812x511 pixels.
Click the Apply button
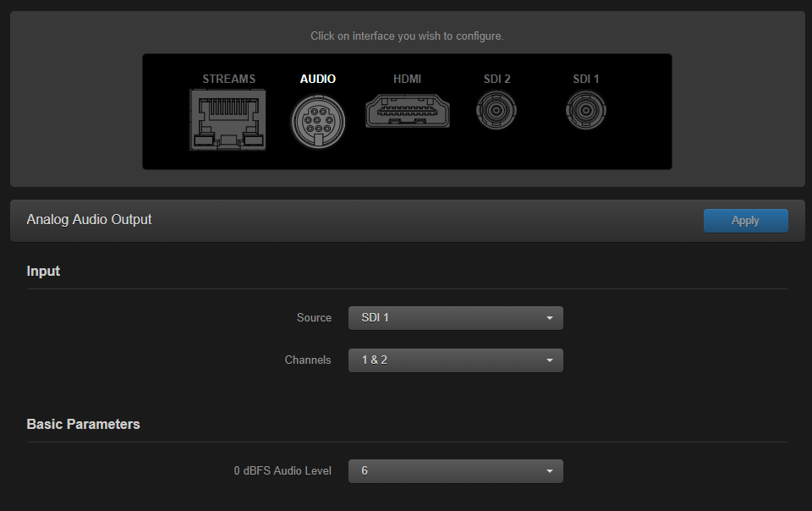(745, 220)
